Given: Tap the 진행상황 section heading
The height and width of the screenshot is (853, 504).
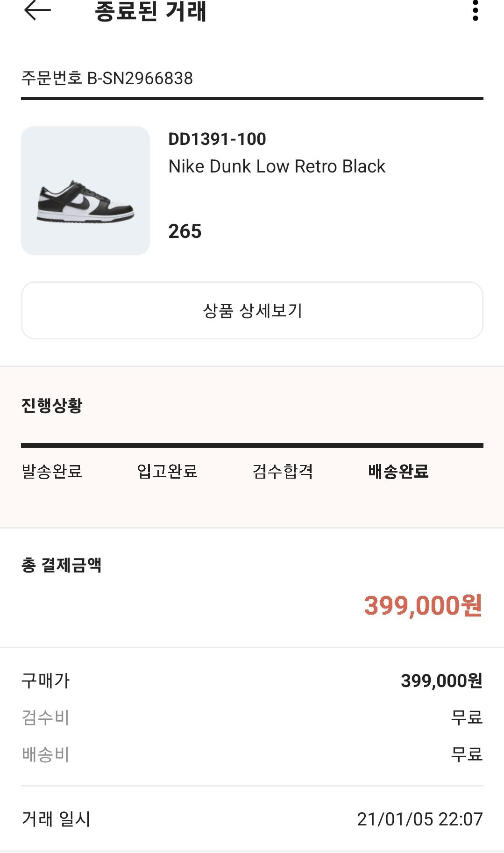Looking at the screenshot, I should 52,405.
